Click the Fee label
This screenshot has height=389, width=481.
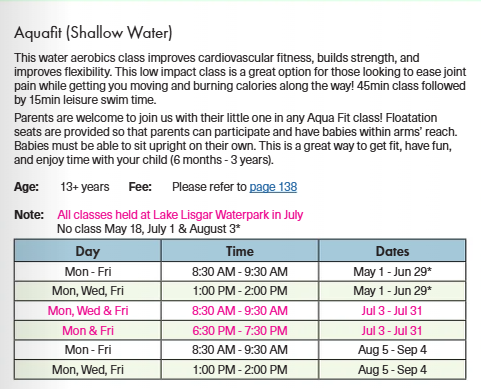(140, 187)
